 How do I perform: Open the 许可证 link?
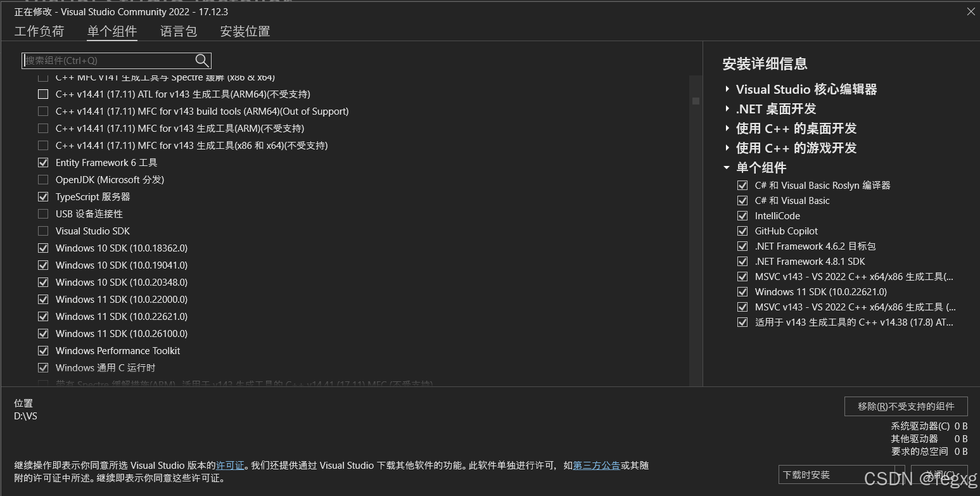click(230, 466)
